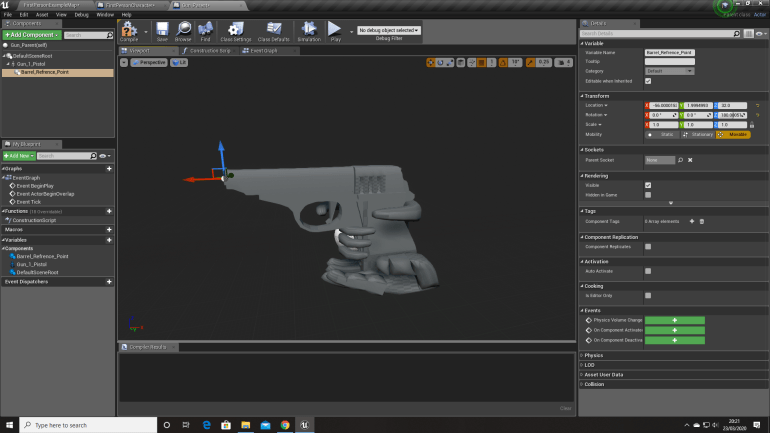
Task: Clear the Parent Socket with X icon
Action: pos(690,160)
